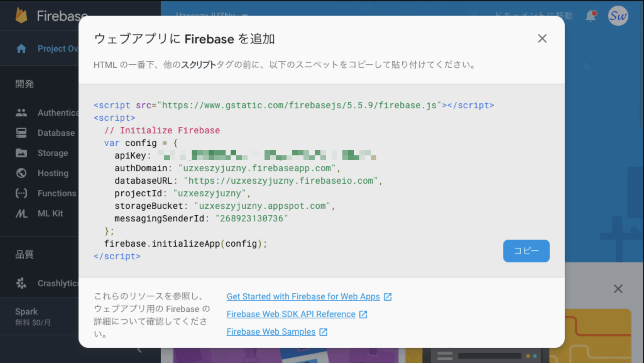Click the Project Overview home icon
The width and height of the screenshot is (644, 363).
pyautogui.click(x=21, y=48)
